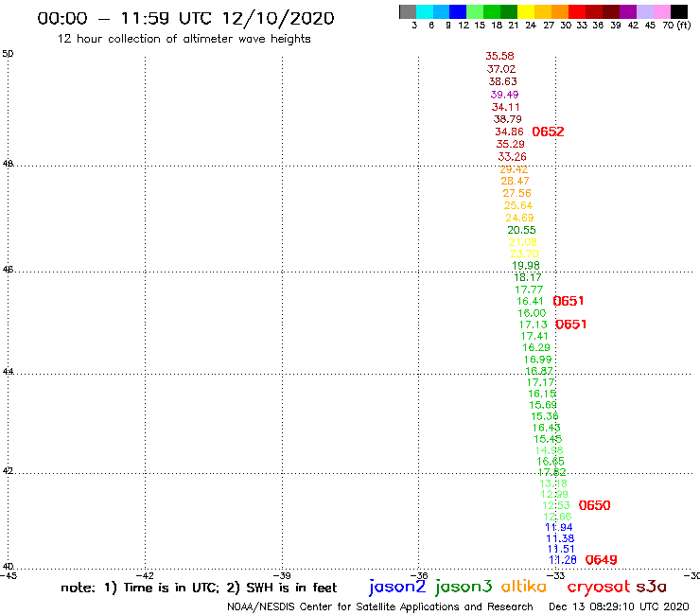The height and width of the screenshot is (615, 700).
Task: Click the wave height value 17.77
Action: point(529,290)
